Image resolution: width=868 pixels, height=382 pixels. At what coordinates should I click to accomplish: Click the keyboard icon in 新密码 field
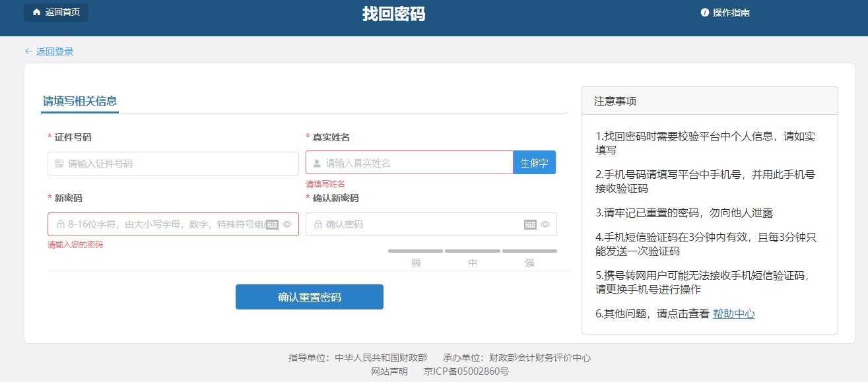point(274,224)
